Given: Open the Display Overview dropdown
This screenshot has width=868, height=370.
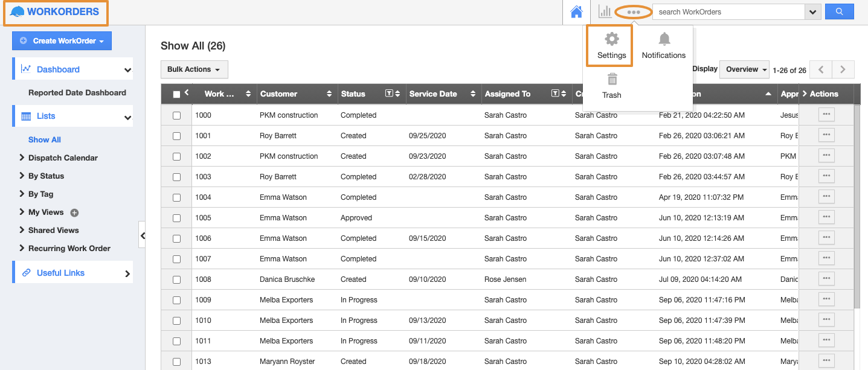Looking at the screenshot, I should [x=744, y=69].
